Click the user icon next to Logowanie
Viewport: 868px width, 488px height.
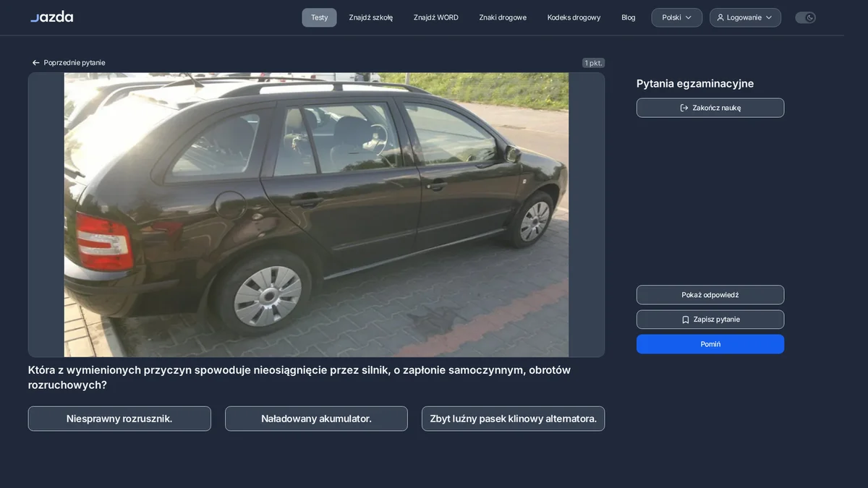720,17
